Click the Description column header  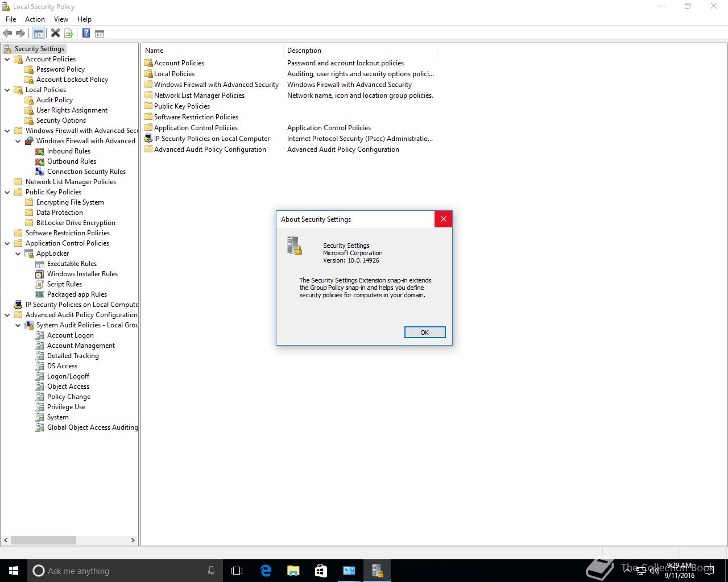359,51
